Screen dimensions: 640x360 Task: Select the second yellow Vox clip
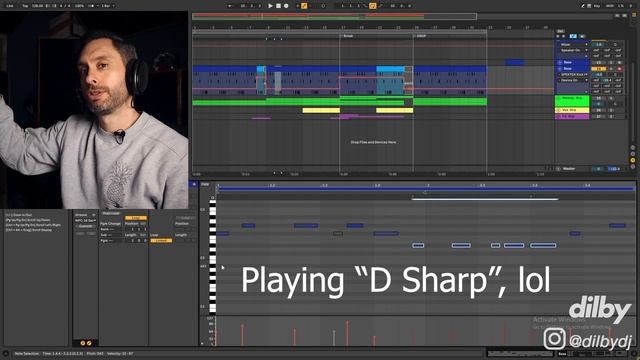click(394, 110)
